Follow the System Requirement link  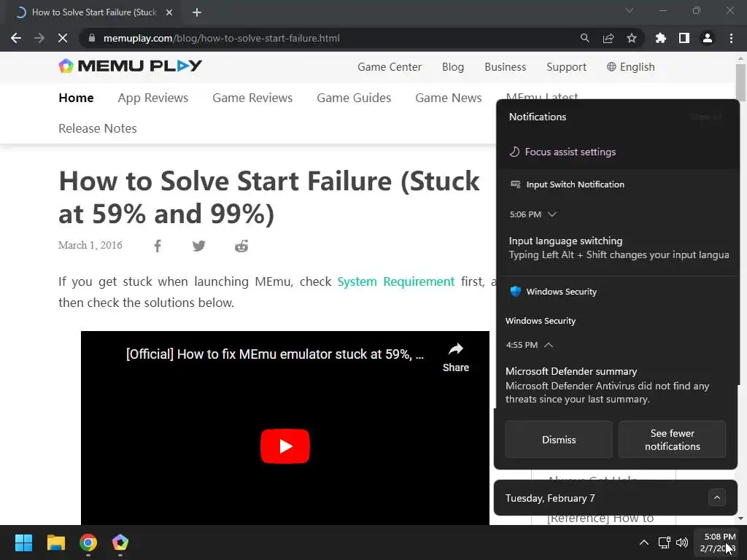pyautogui.click(x=396, y=281)
